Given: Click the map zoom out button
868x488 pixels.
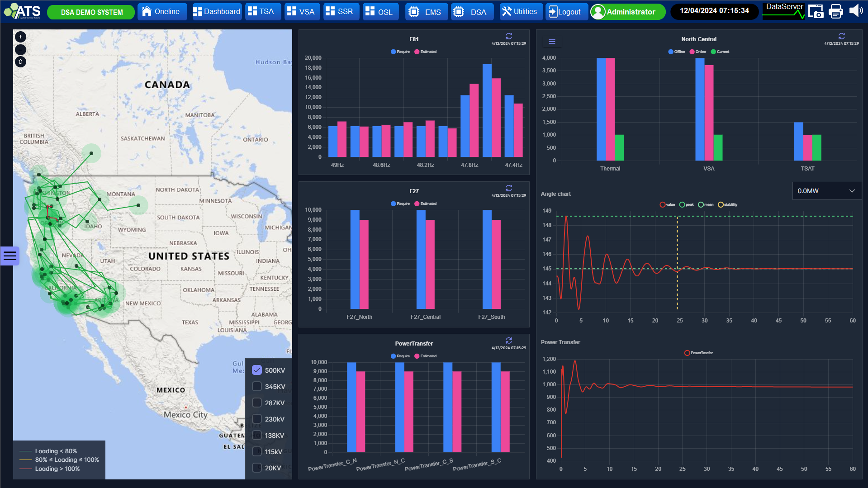Looking at the screenshot, I should coord(20,50).
